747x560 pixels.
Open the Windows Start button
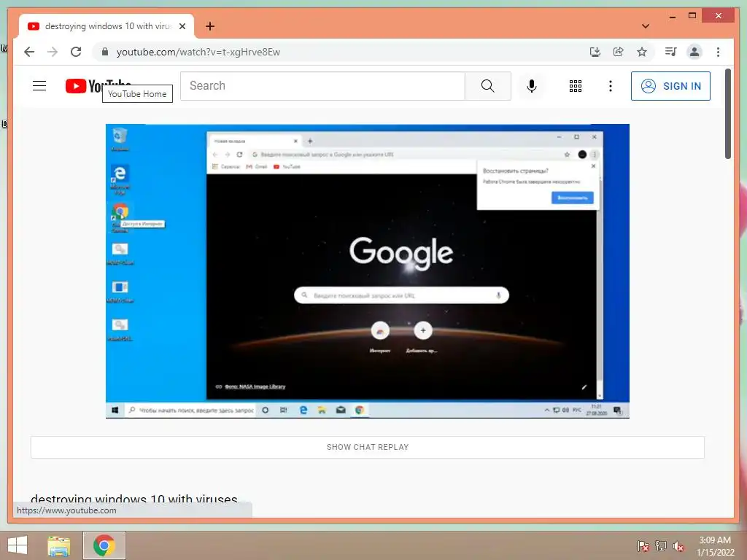tap(18, 545)
